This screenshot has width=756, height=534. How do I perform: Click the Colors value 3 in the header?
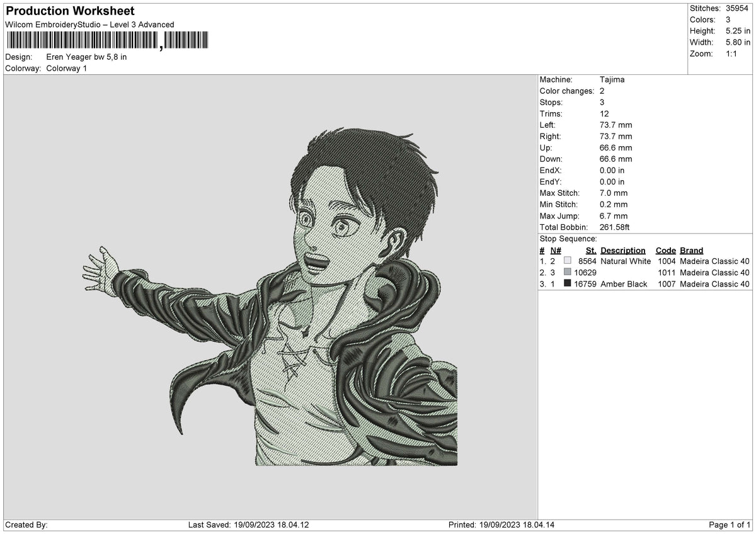(x=729, y=20)
